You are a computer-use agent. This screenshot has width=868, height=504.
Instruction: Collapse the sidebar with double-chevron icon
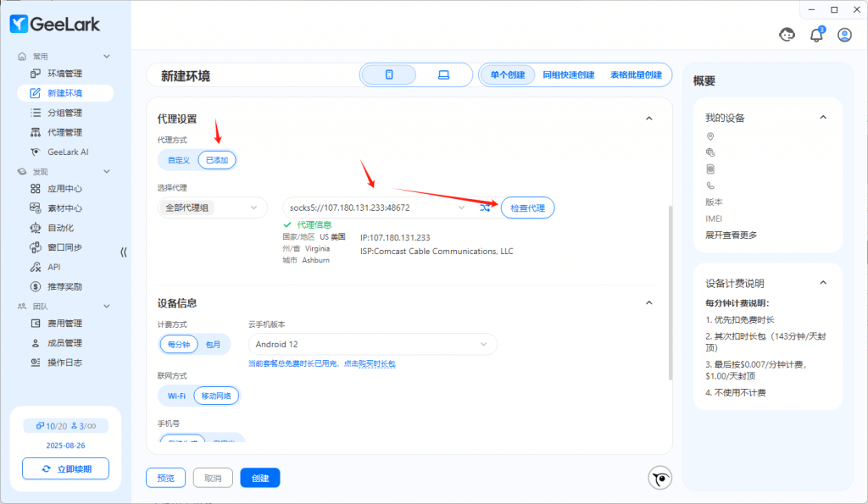tap(124, 252)
